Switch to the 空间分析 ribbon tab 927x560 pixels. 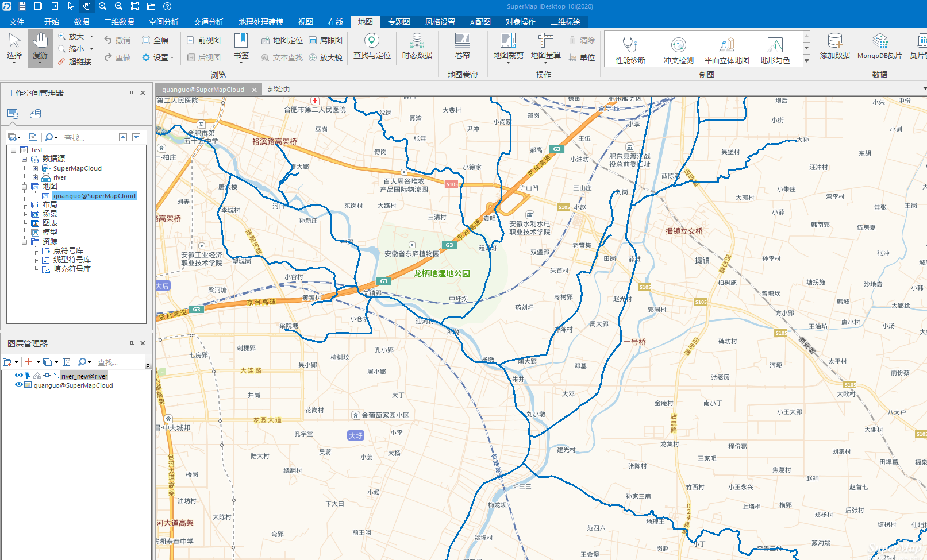[164, 22]
